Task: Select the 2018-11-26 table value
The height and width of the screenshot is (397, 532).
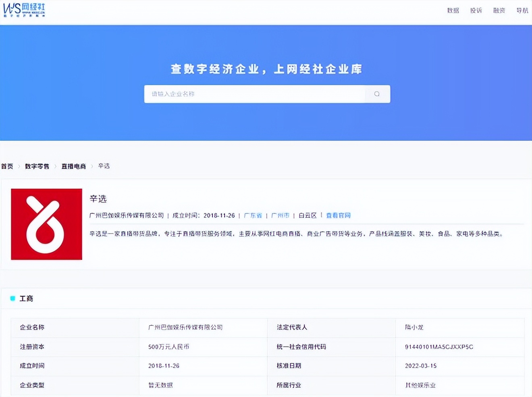Action: point(164,366)
